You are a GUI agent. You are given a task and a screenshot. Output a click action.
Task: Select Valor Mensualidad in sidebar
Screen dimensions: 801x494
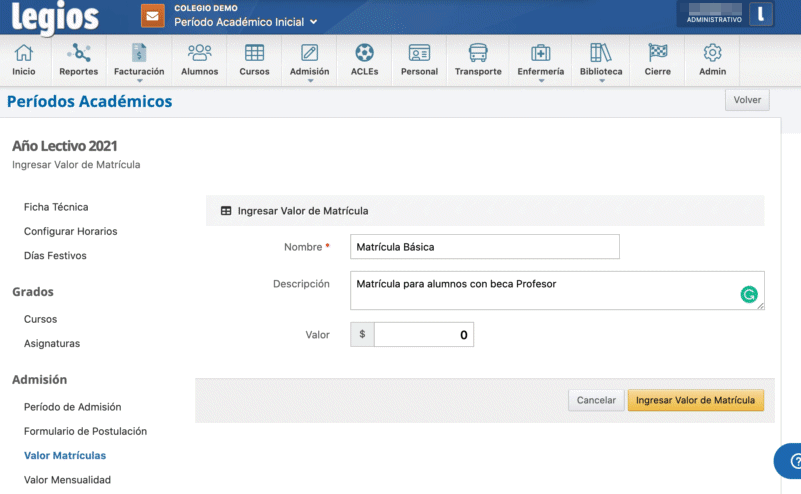[67, 479]
